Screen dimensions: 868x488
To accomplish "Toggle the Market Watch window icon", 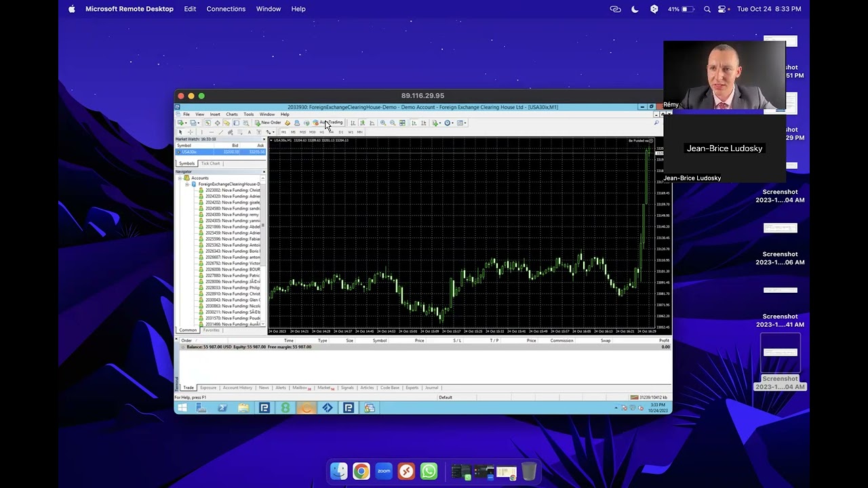I will [x=208, y=123].
